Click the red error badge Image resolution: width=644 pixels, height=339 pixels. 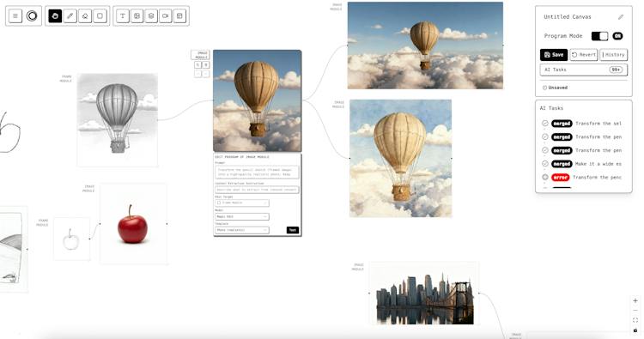[560, 178]
